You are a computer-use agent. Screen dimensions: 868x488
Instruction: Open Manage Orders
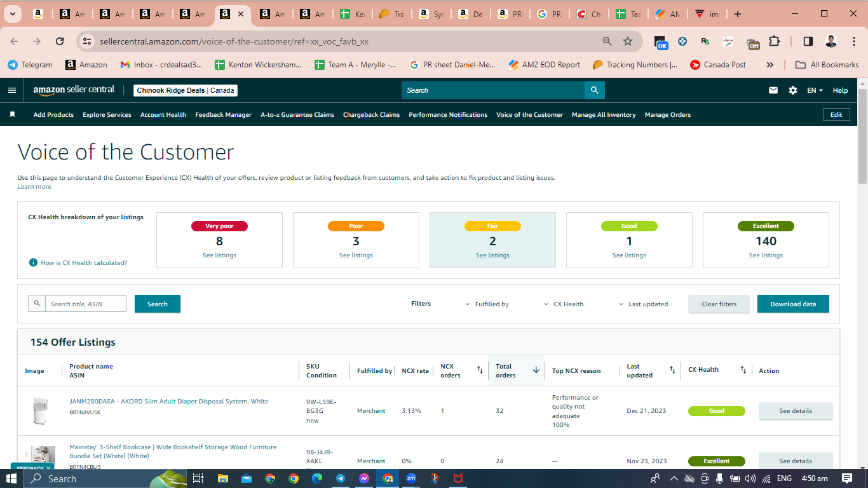click(x=668, y=115)
